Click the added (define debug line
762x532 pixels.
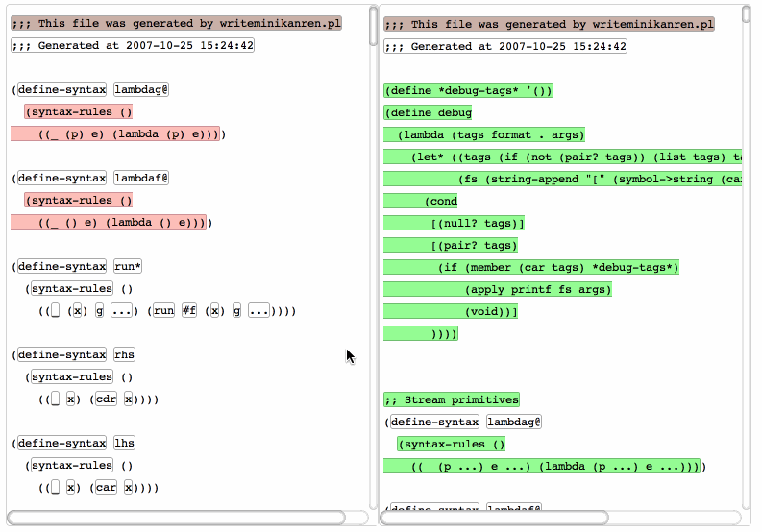pos(429,112)
